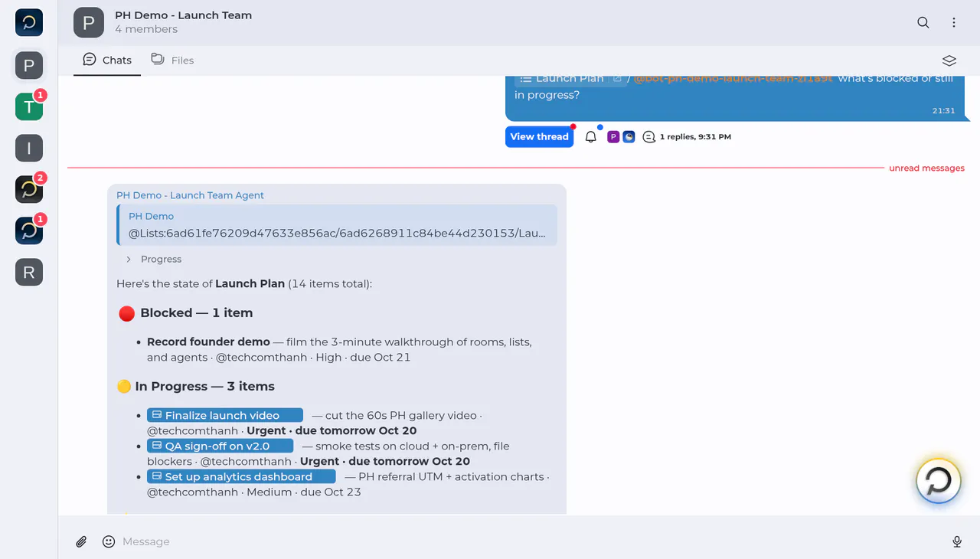Start voice input with the microphone icon
This screenshot has height=559, width=980.
click(957, 541)
